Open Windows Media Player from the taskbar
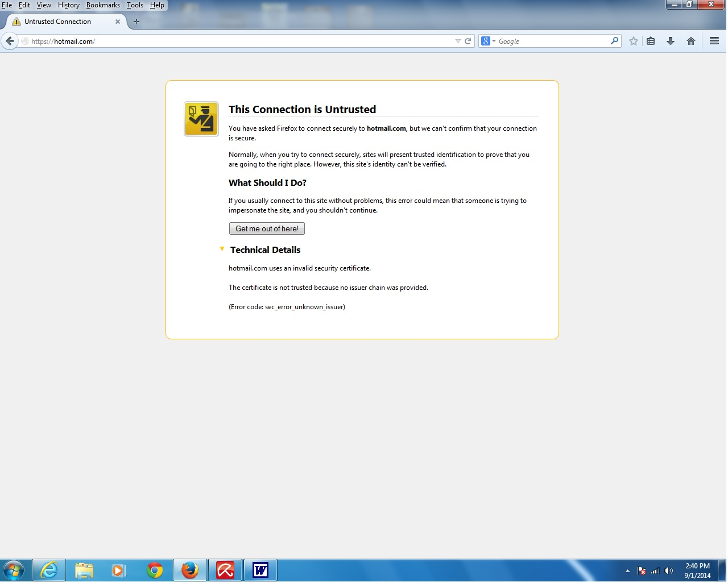The height and width of the screenshot is (582, 728). pyautogui.click(x=119, y=570)
